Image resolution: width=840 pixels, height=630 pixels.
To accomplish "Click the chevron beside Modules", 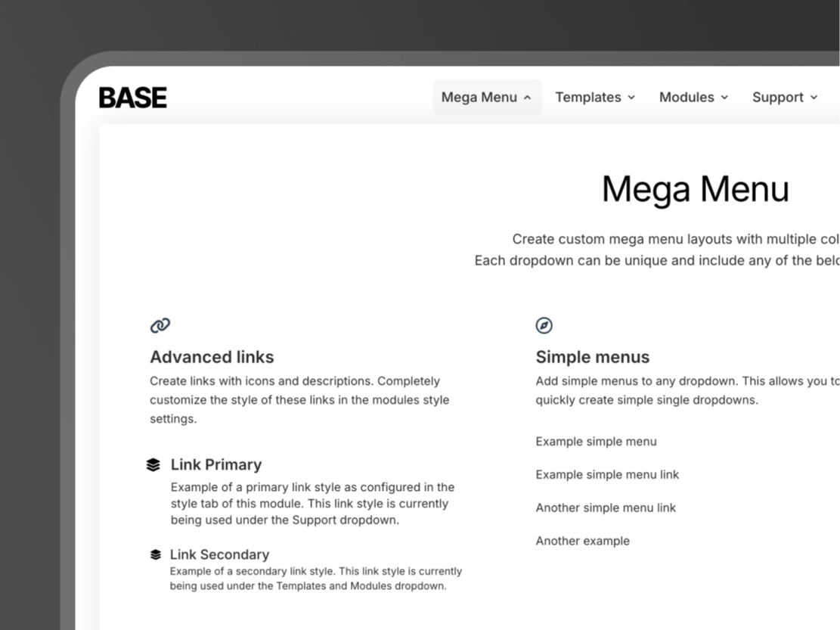I will pos(724,97).
